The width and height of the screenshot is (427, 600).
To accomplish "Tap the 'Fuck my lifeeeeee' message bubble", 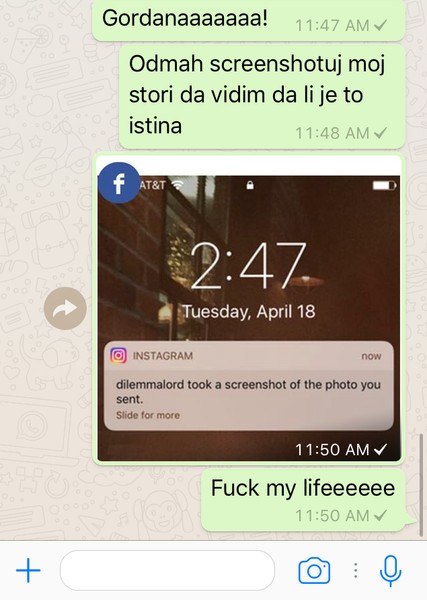I will [x=303, y=501].
